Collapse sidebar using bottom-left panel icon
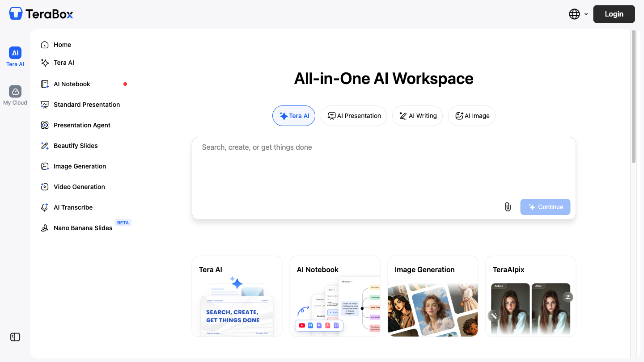Viewport: 644px width, 362px height. [15, 337]
